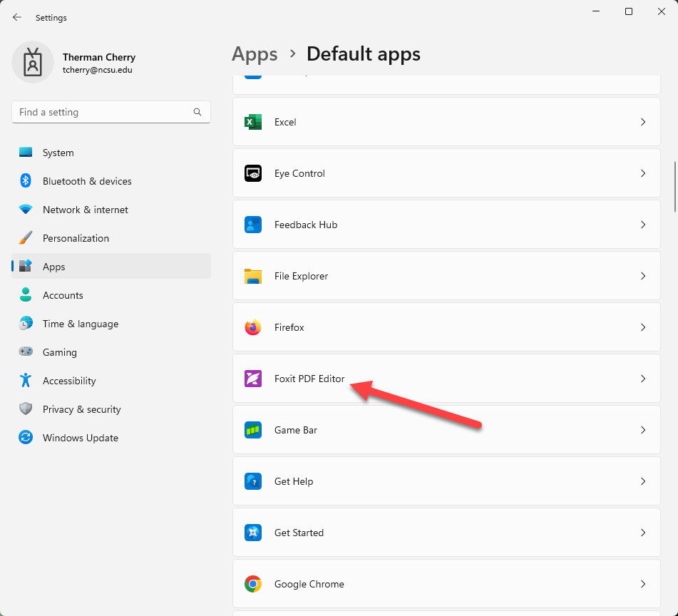
Task: Go to Bluetooth & devices settings
Action: pos(86,181)
